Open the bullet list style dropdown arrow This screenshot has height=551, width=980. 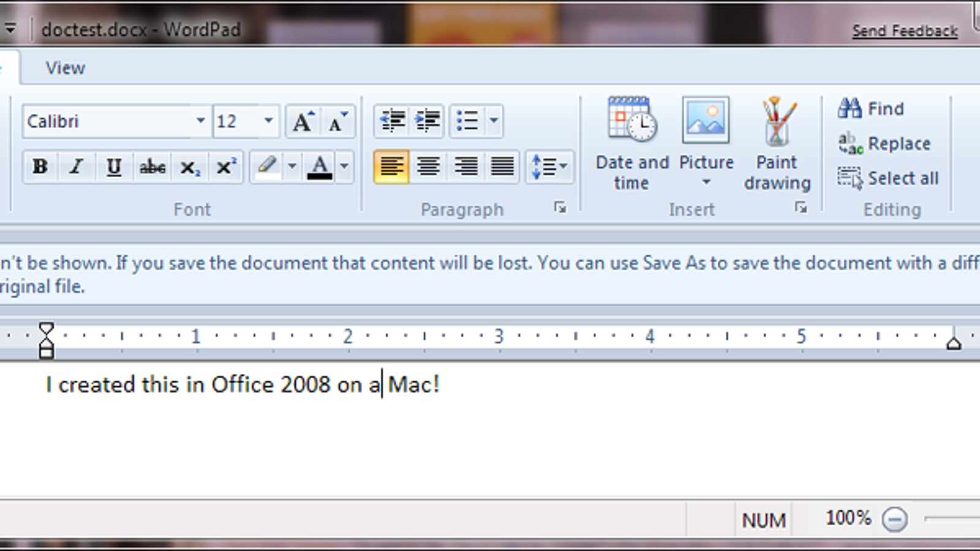pyautogui.click(x=494, y=121)
